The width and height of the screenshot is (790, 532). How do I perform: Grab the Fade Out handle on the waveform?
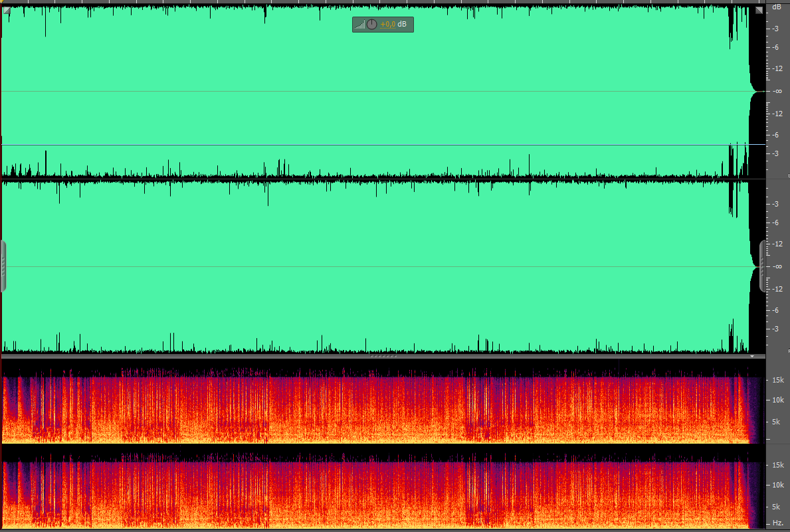pyautogui.click(x=759, y=10)
